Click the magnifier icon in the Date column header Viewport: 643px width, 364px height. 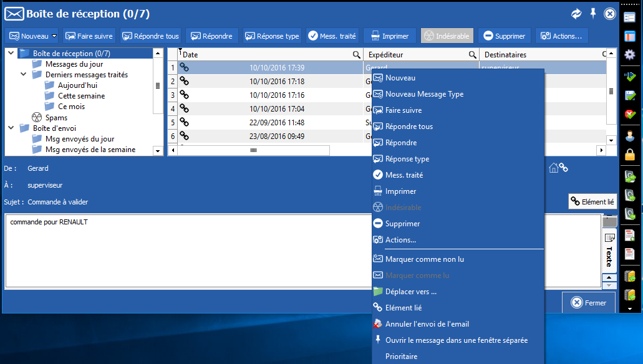pos(357,55)
